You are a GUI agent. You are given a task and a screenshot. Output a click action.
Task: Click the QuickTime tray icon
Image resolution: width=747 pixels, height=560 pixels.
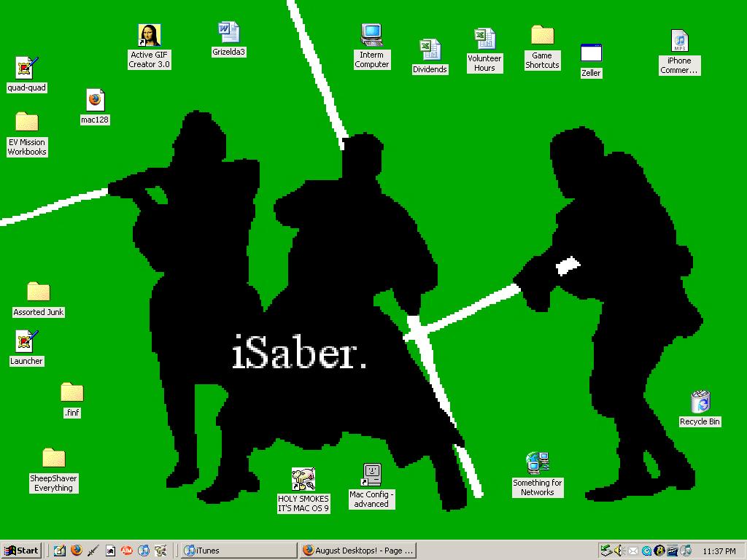point(646,551)
